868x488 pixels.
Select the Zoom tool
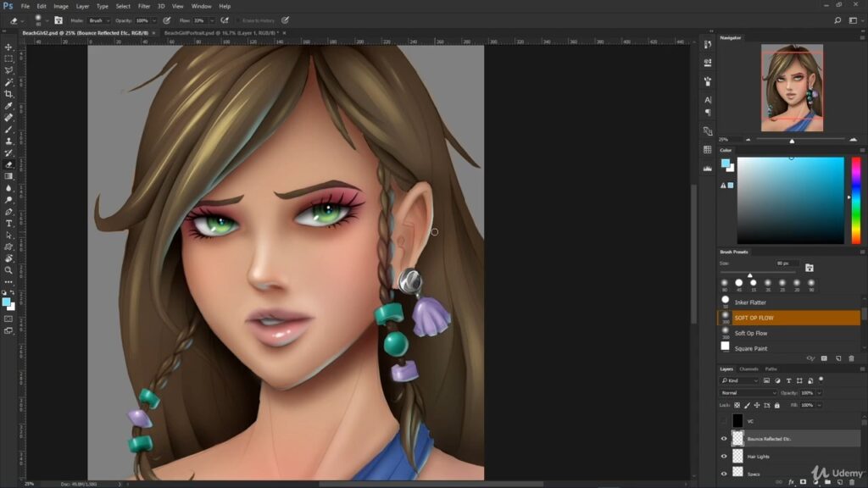click(x=8, y=270)
